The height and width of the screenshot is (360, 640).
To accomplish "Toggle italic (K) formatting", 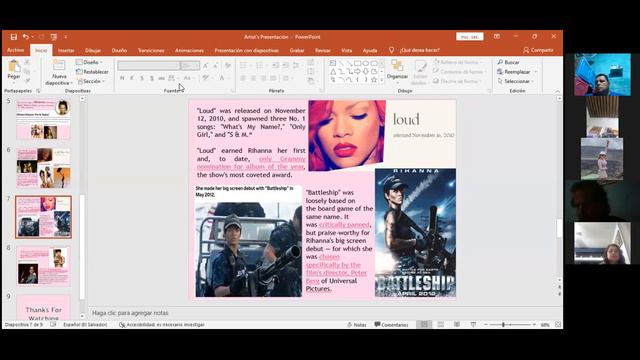I will click(132, 78).
